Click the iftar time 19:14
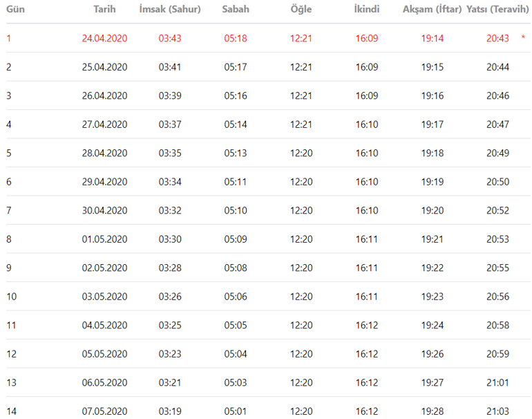The width and height of the screenshot is (532, 419). coord(433,38)
